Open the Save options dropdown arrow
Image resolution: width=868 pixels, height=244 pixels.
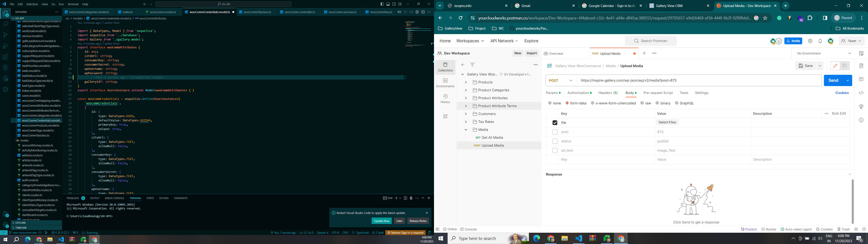point(820,66)
